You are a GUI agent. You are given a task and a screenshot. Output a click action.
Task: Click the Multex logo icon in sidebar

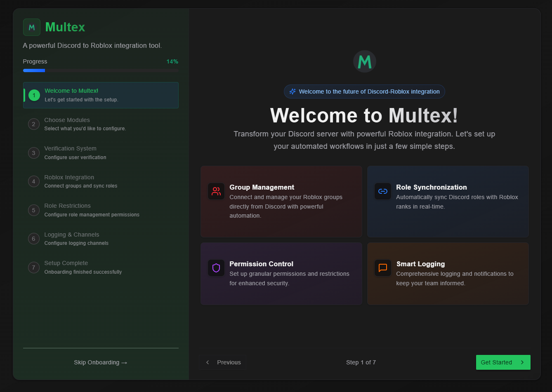tap(32, 27)
